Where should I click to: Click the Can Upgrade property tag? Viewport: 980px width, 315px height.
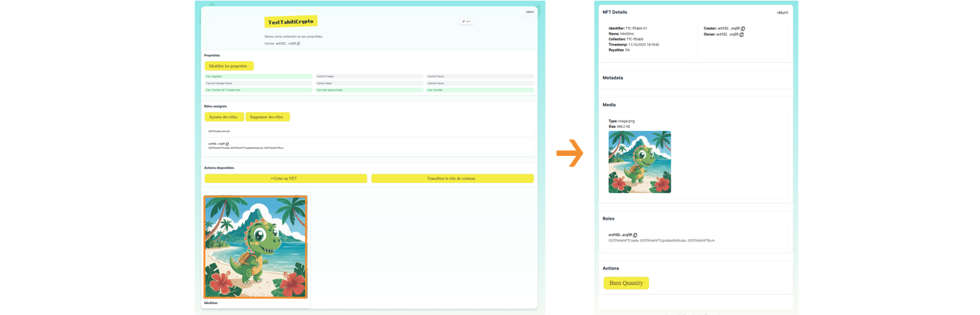point(259,76)
